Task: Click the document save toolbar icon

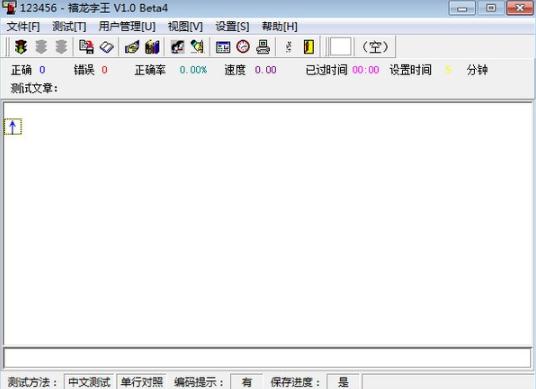Action: pyautogui.click(x=86, y=47)
